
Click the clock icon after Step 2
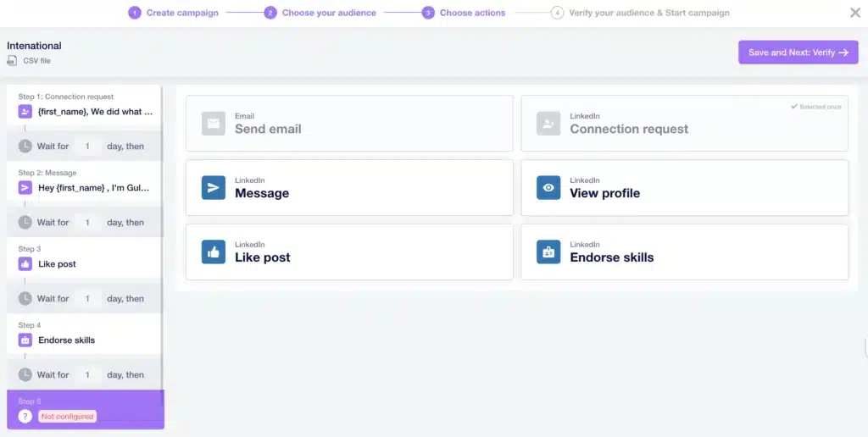click(25, 223)
